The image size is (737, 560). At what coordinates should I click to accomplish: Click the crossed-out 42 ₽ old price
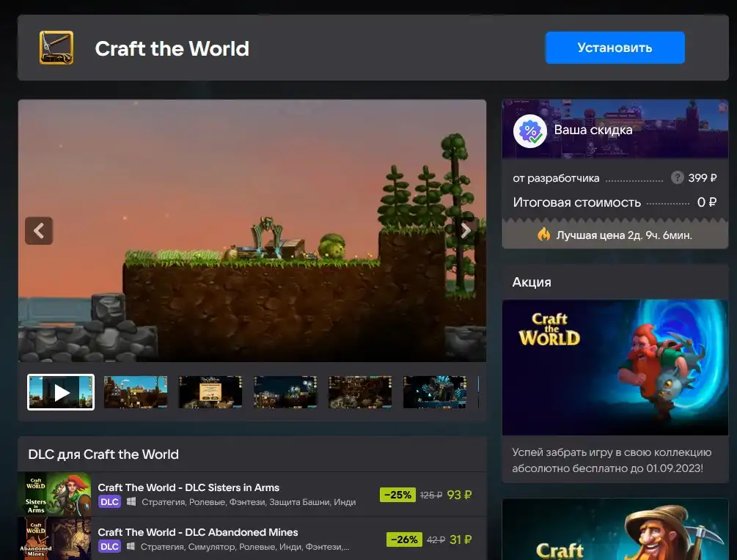pos(436,539)
